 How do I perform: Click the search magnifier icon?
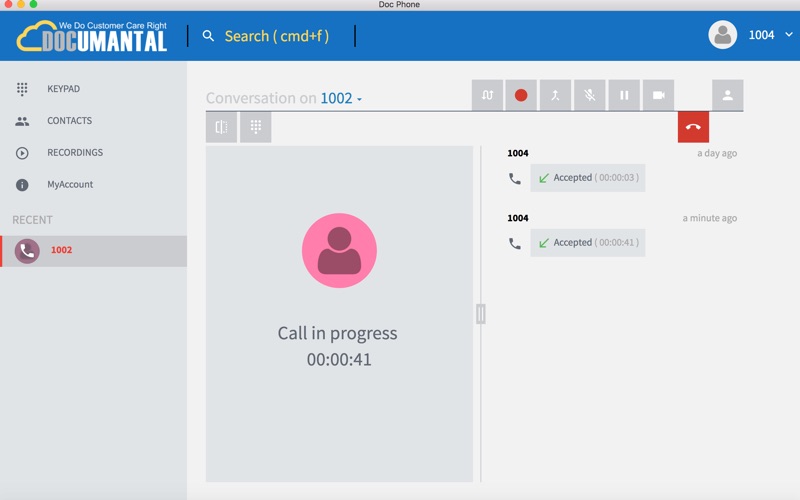click(x=208, y=36)
